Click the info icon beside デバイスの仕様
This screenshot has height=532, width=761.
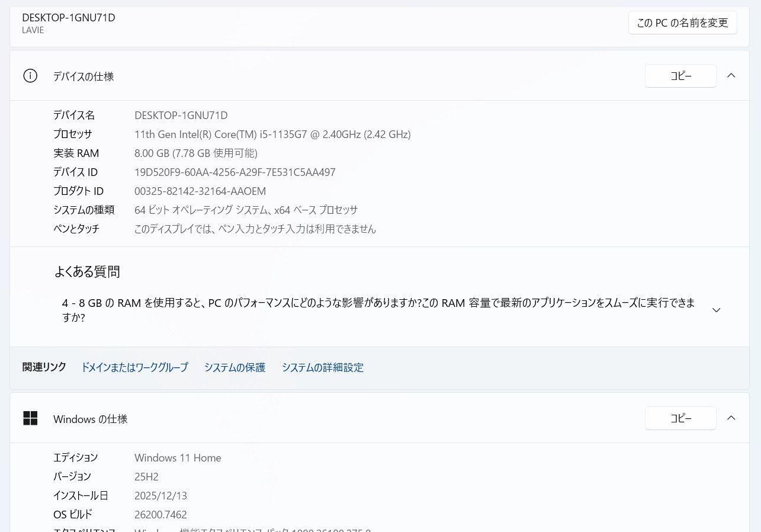pos(30,76)
